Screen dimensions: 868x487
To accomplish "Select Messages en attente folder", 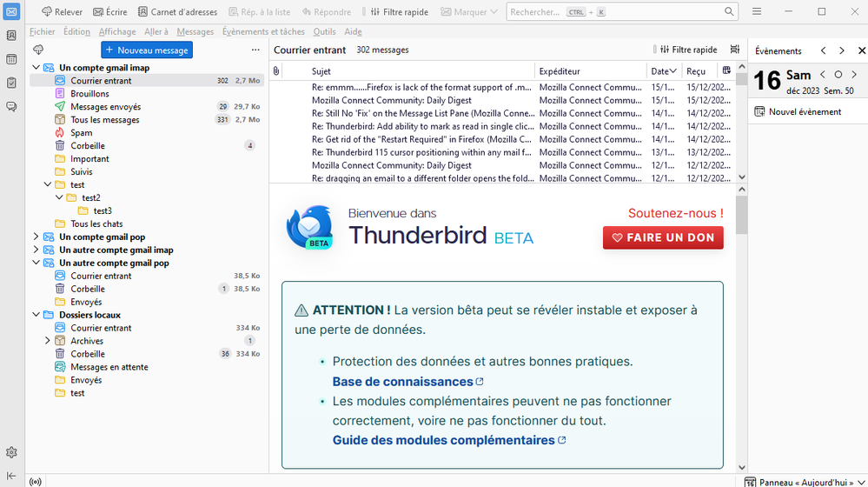I will [147, 367].
